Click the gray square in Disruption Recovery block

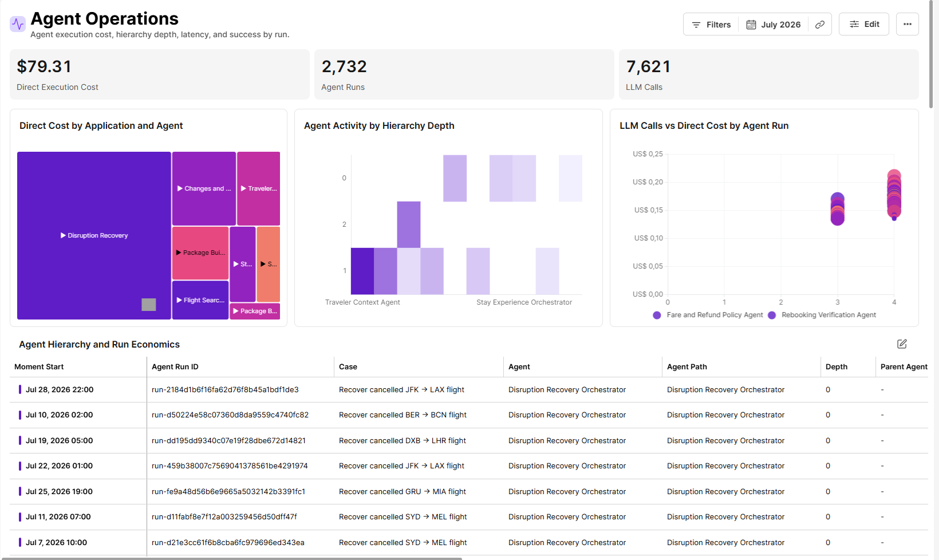pos(149,305)
